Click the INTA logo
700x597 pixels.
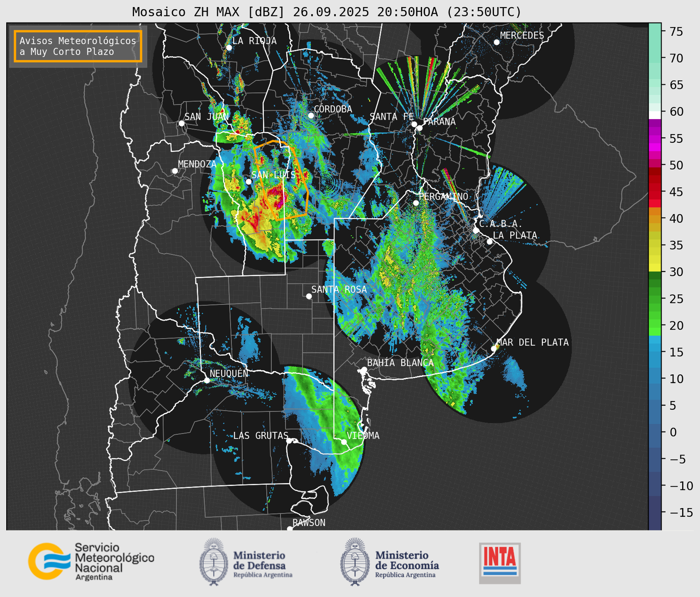point(500,563)
